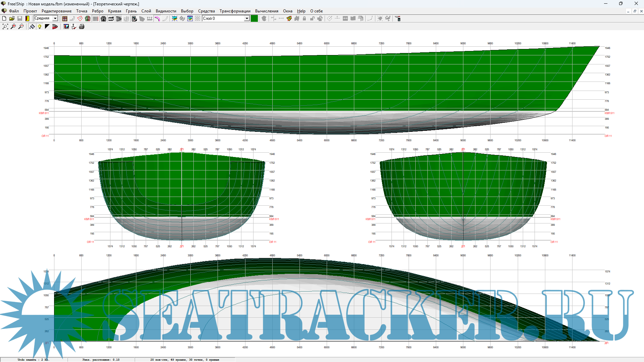Open an existing model file

click(x=12, y=18)
